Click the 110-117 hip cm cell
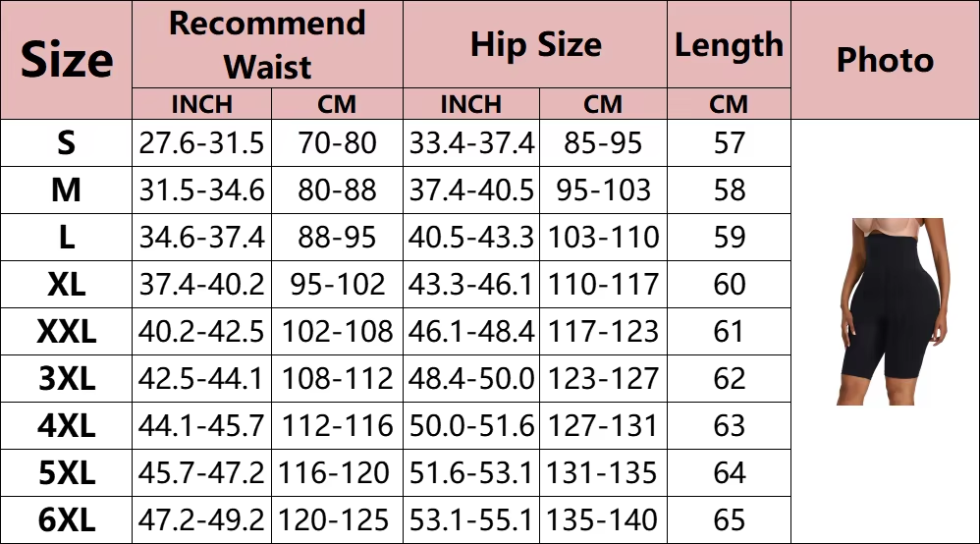This screenshot has width=980, height=544. (603, 285)
